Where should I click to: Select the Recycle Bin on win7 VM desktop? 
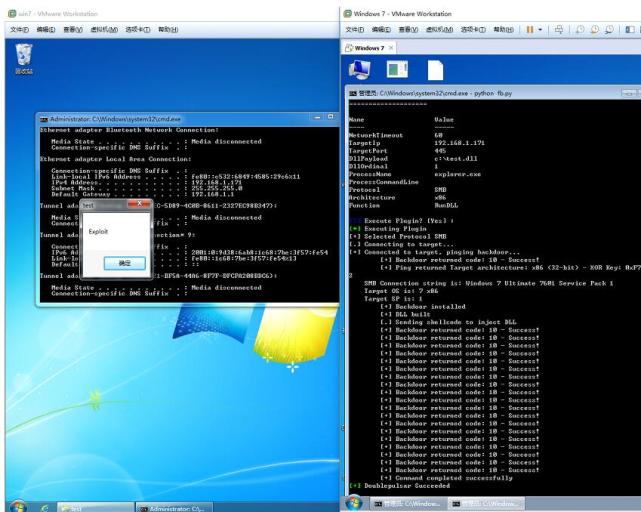pos(24,59)
